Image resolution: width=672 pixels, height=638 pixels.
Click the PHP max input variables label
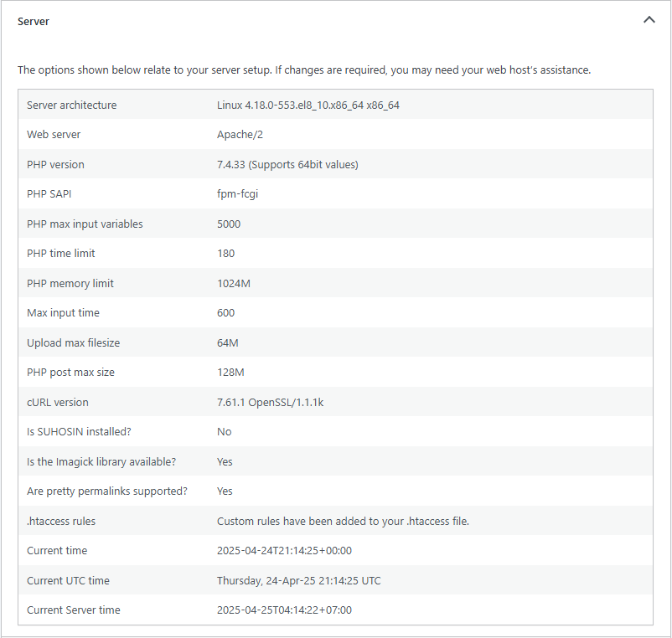coord(85,224)
